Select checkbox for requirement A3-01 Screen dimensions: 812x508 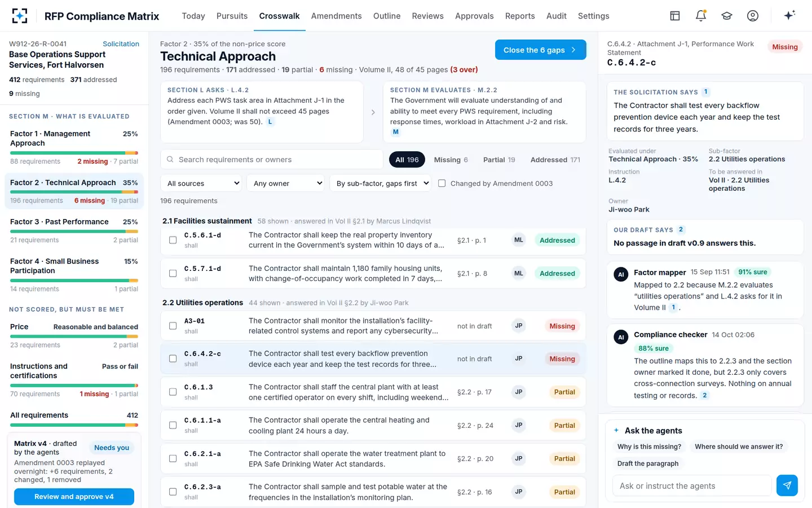pos(173,326)
